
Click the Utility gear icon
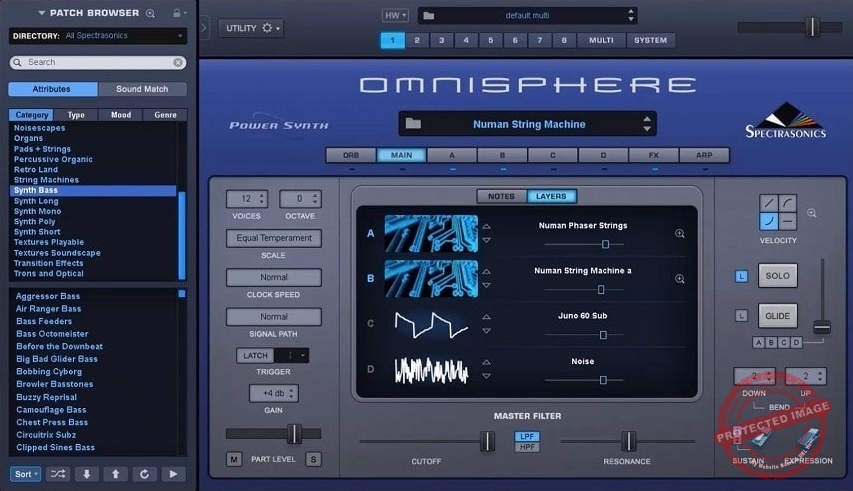click(267, 28)
